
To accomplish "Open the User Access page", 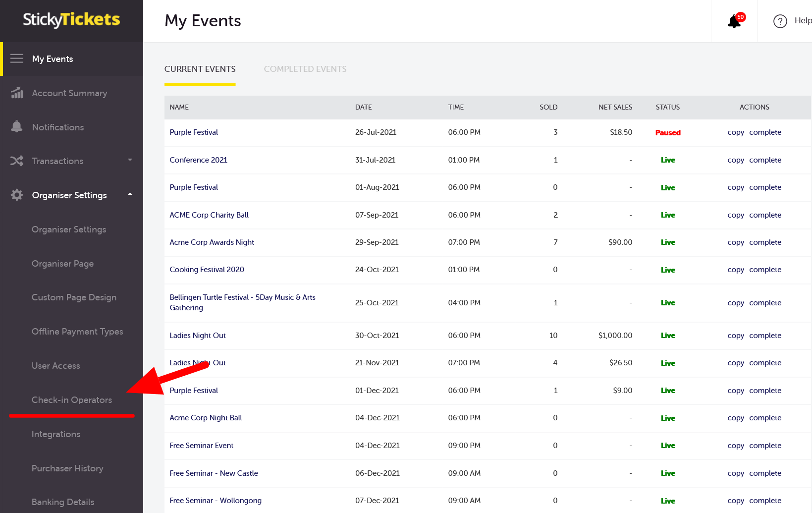I will coord(56,366).
